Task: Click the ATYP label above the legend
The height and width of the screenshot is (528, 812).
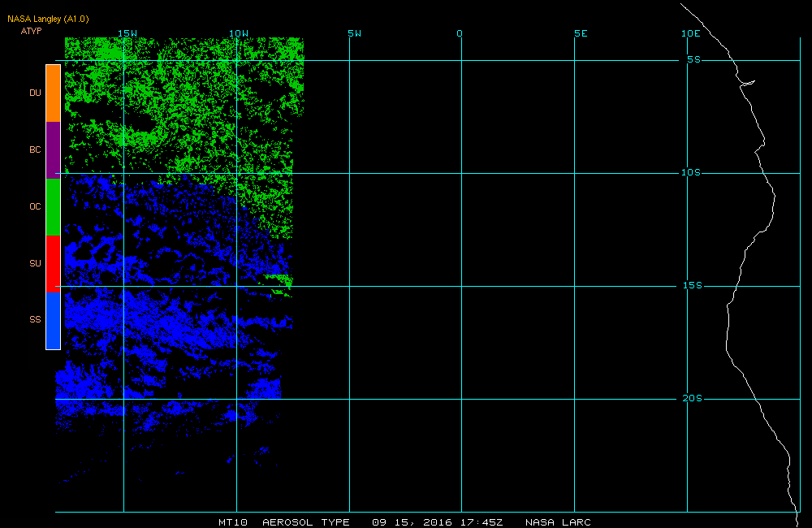Action: (x=30, y=31)
